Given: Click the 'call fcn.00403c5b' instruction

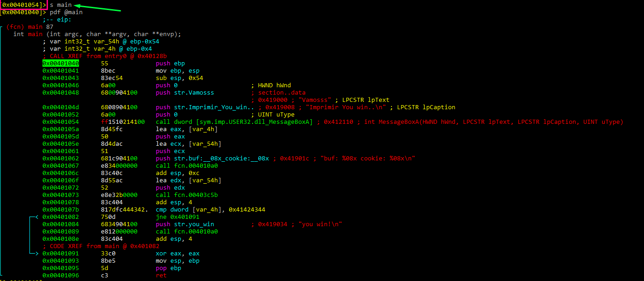Looking at the screenshot, I should [x=187, y=195].
